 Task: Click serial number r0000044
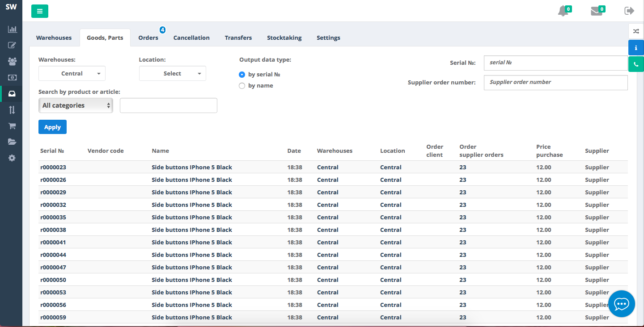tap(53, 255)
